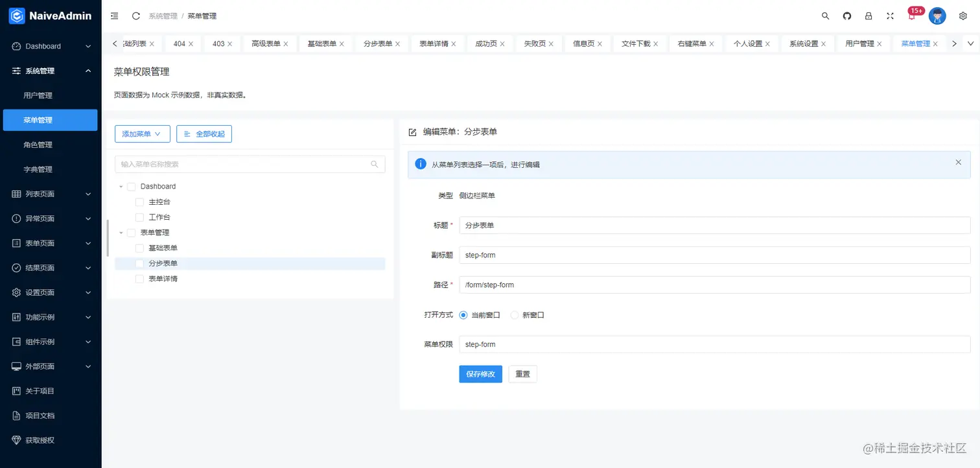Click the 重置 button
This screenshot has width=980, height=468.
click(x=522, y=374)
